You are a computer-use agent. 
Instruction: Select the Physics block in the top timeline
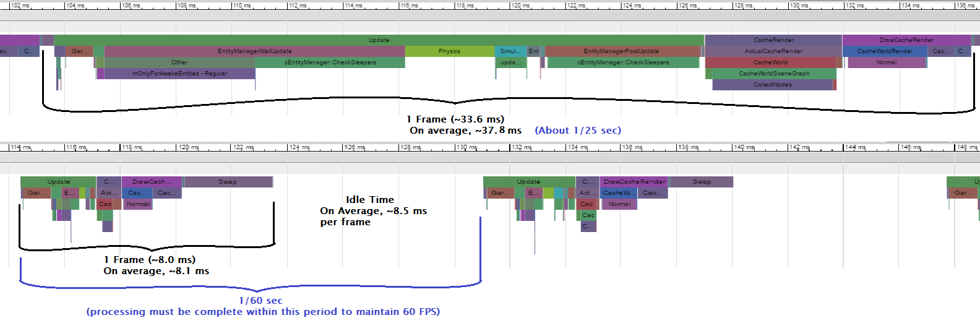pyautogui.click(x=449, y=51)
